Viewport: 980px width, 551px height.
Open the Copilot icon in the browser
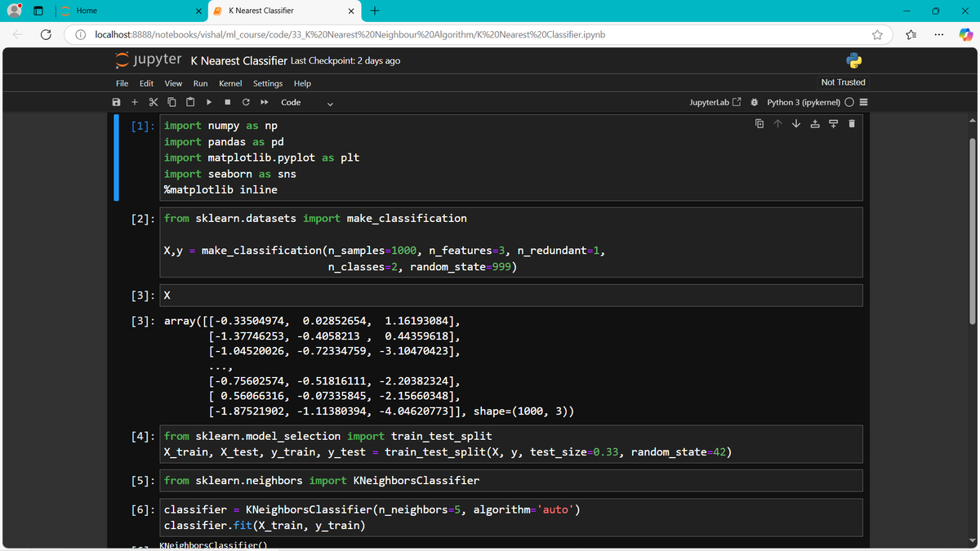click(x=964, y=35)
